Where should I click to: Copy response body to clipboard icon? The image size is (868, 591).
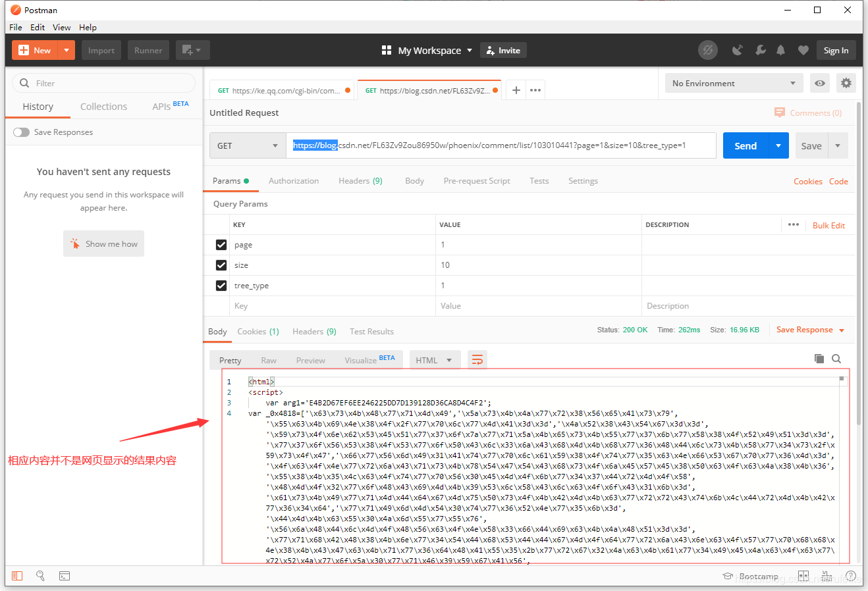click(819, 359)
